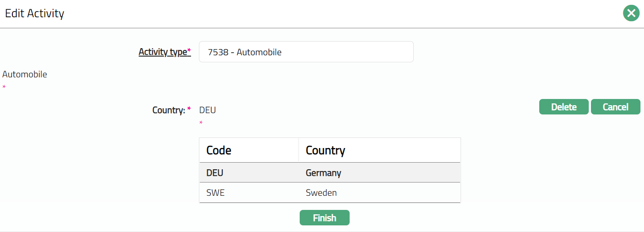This screenshot has height=232, width=644.
Task: Click the asterisk below the DEU value
Action: pyautogui.click(x=201, y=123)
